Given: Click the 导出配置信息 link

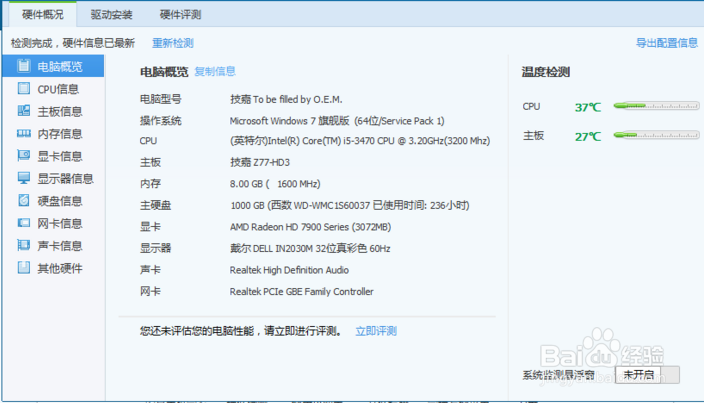Looking at the screenshot, I should pos(667,43).
